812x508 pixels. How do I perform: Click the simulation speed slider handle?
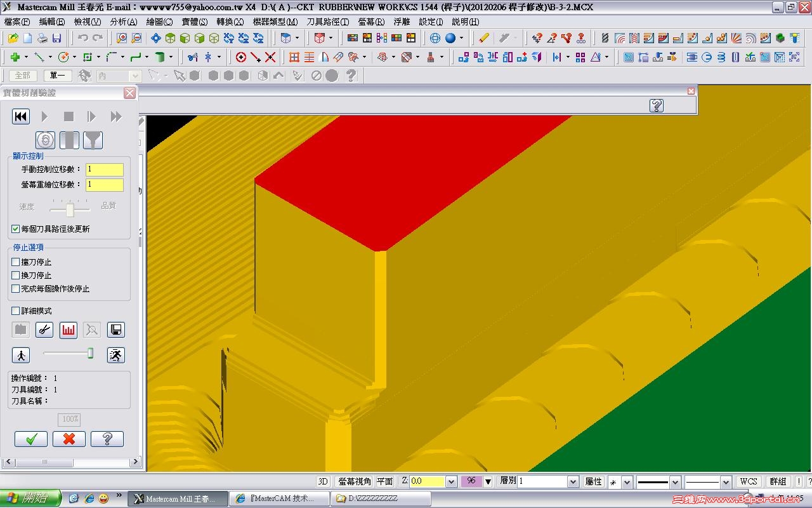pos(90,354)
